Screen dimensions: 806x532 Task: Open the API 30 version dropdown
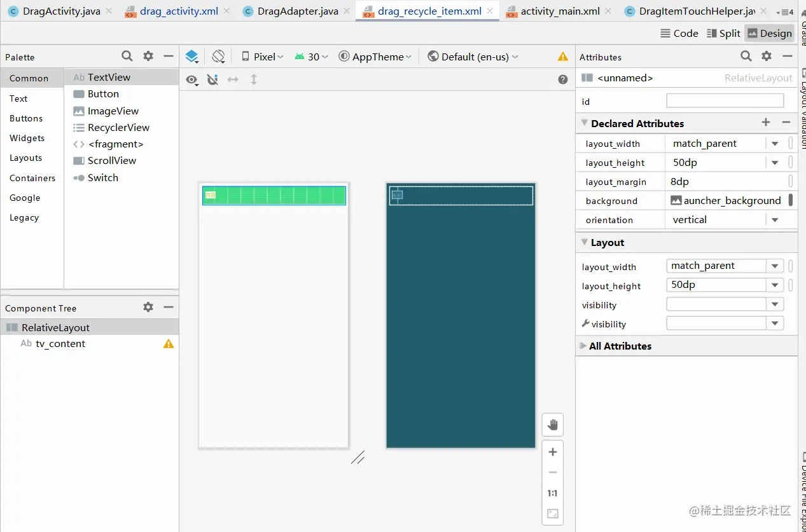311,57
